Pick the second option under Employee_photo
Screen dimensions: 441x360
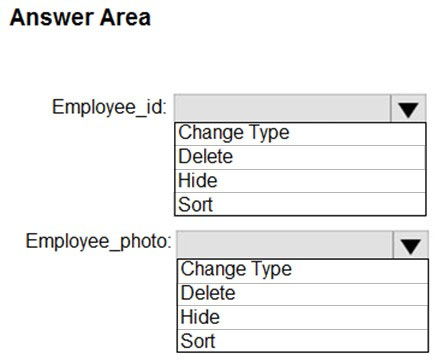click(x=303, y=294)
